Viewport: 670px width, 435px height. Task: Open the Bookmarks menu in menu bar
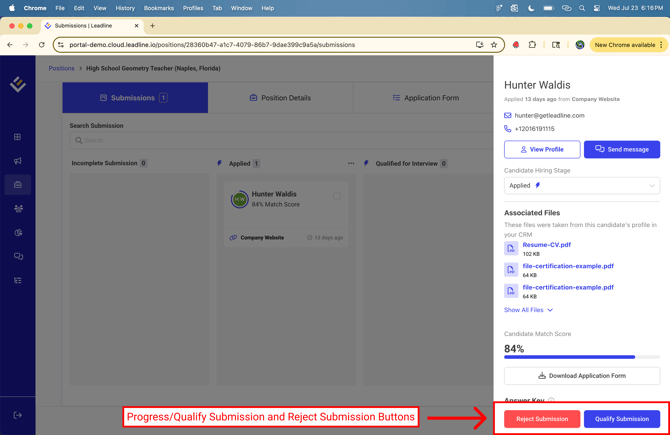point(158,8)
